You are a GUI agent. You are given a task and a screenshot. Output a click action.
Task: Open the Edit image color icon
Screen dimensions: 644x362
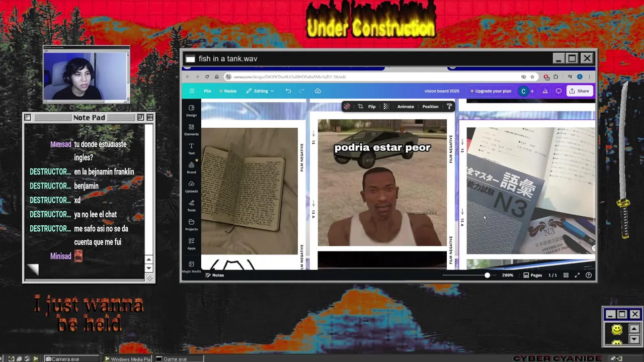click(x=347, y=107)
